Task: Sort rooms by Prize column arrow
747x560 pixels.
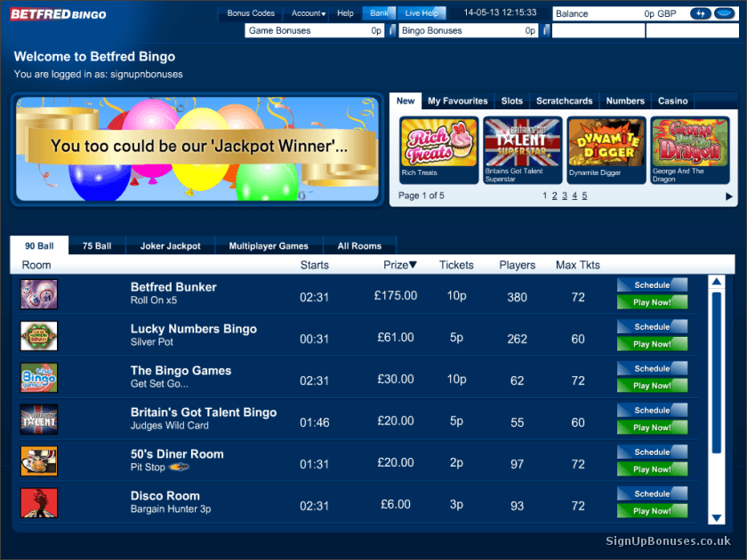Action: pos(413,265)
